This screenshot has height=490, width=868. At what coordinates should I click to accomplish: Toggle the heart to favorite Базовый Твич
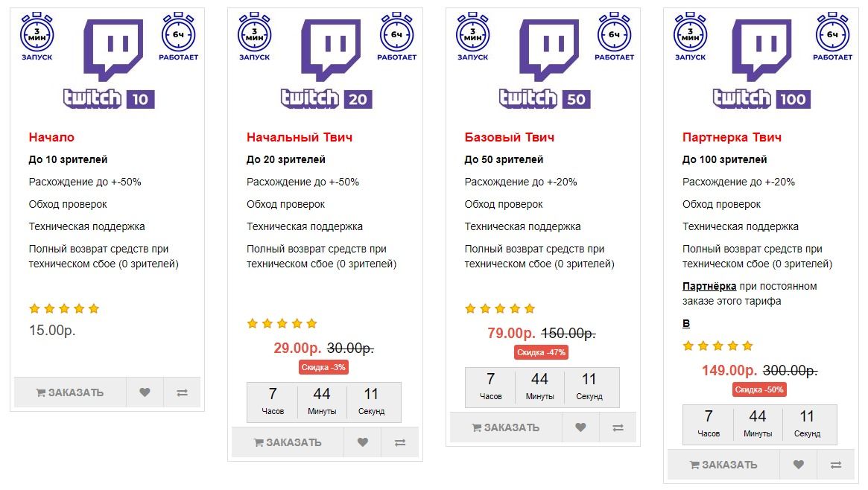[x=579, y=427]
